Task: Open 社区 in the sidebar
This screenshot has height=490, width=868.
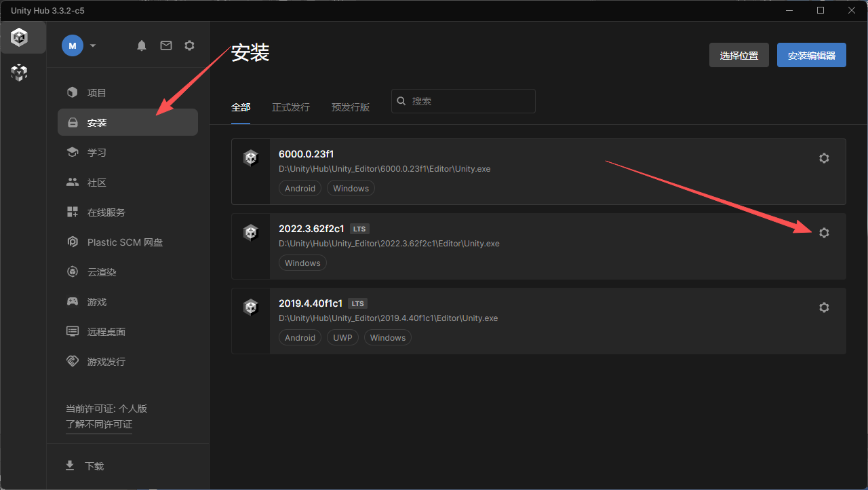Action: pos(127,182)
